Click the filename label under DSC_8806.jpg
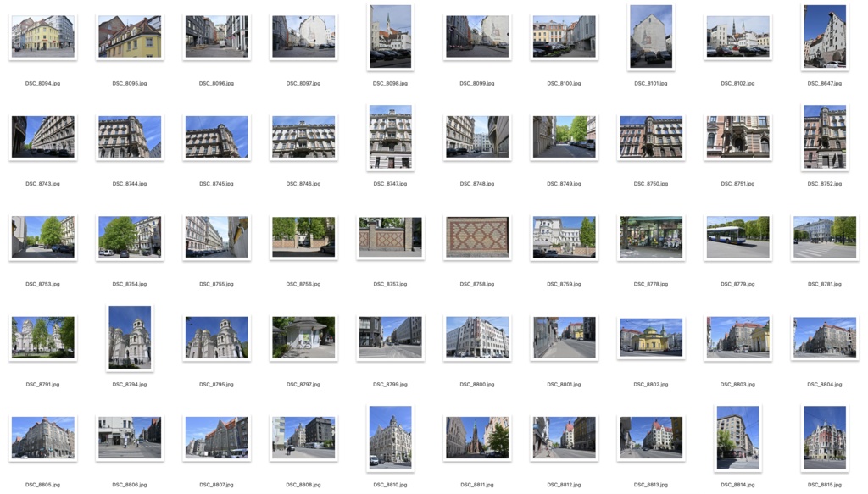Screen dimensions: 868x494 pyautogui.click(x=129, y=484)
